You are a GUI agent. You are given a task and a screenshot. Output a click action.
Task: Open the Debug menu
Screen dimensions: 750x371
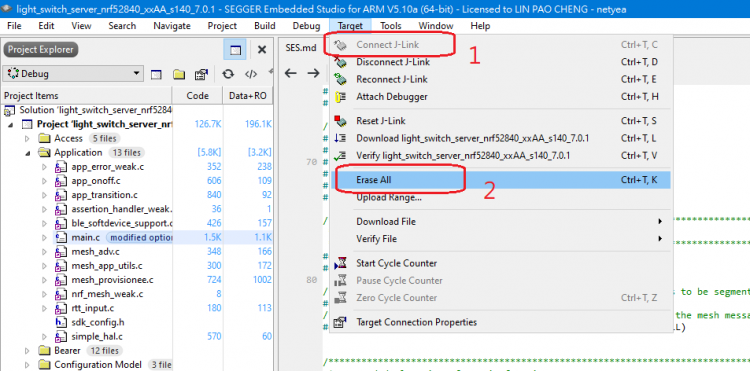pyautogui.click(x=306, y=26)
